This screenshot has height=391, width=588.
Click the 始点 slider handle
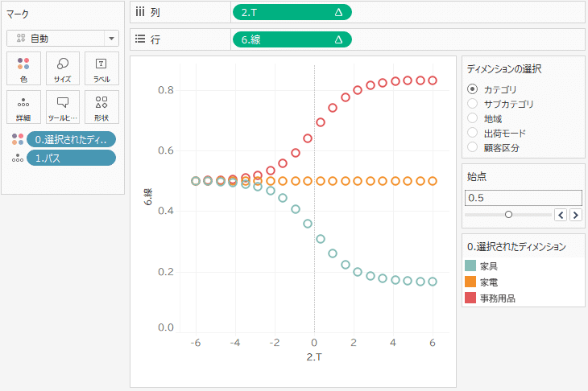(508, 214)
